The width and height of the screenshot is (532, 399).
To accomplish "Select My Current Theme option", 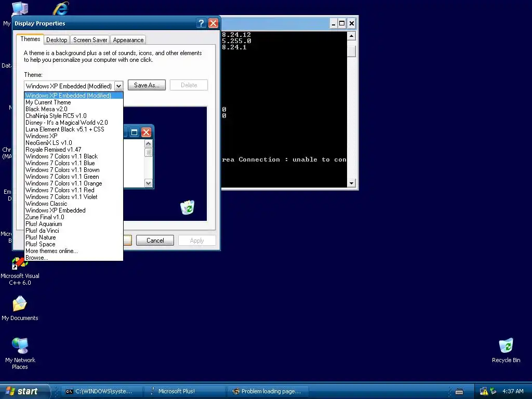I will [x=74, y=102].
